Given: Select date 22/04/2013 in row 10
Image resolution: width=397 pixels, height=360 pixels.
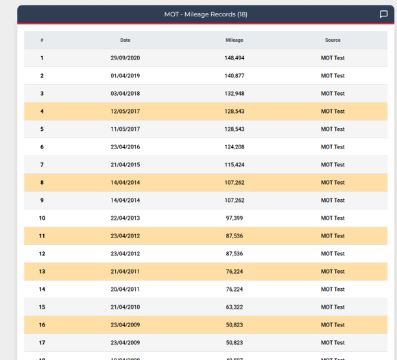Looking at the screenshot, I should 125,218.
